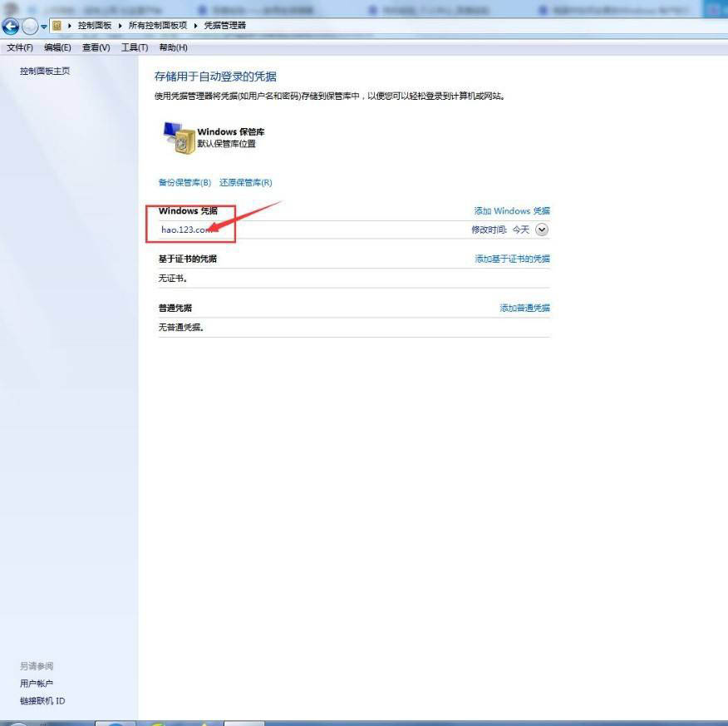
Task: Select 凭据管理器 in the breadcrumb
Action: pyautogui.click(x=225, y=26)
